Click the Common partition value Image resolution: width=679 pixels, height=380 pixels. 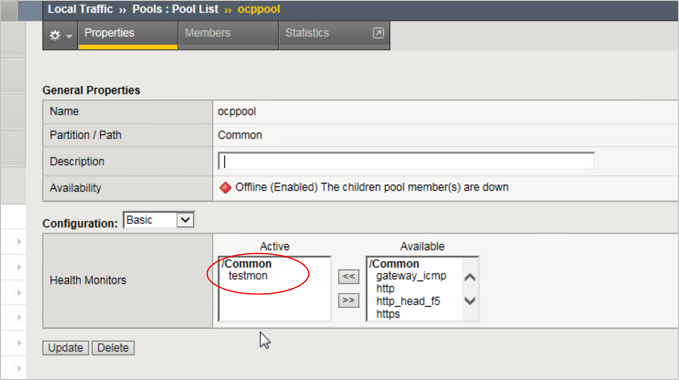pos(240,135)
